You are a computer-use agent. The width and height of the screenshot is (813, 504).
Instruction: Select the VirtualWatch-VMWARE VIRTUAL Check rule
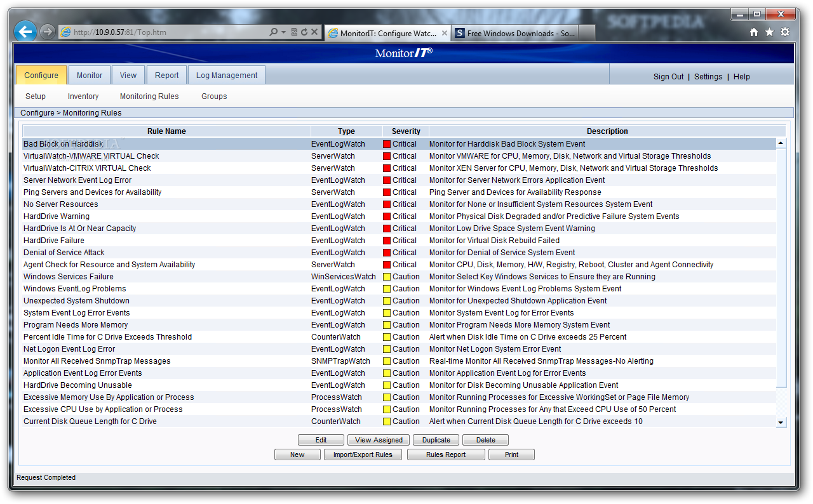pyautogui.click(x=399, y=156)
